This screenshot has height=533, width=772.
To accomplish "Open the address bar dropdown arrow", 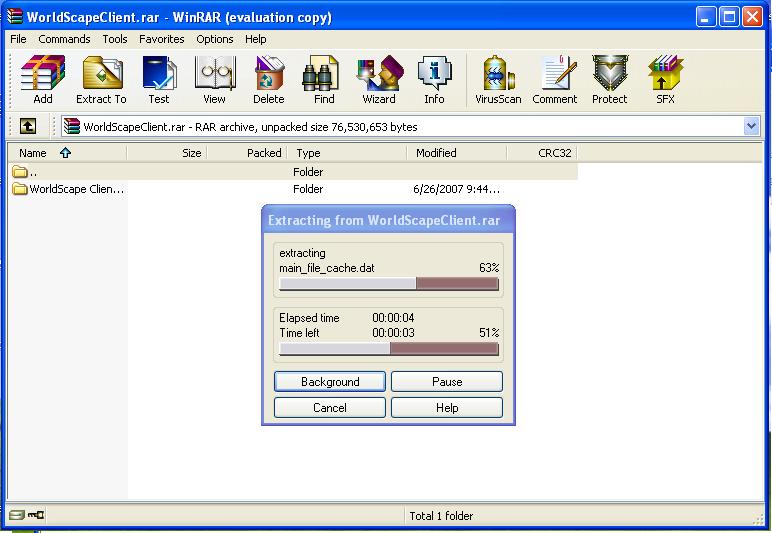I will pyautogui.click(x=751, y=126).
